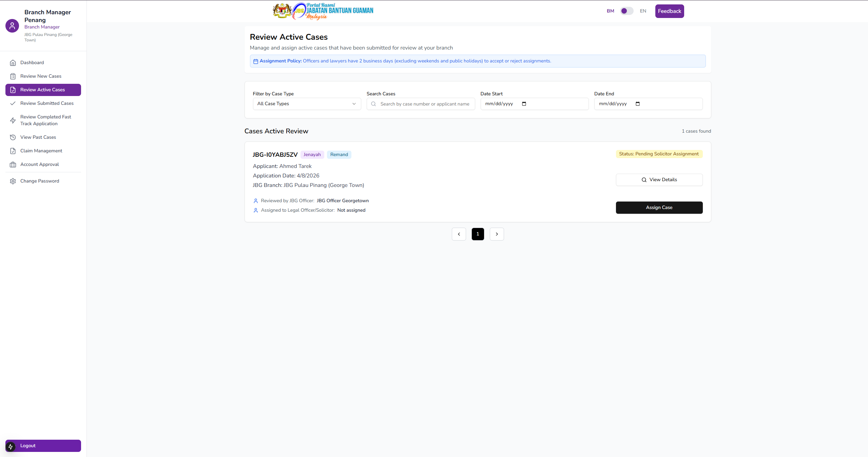Go to the next page arrow
Screen dimensions: 868x457
pyautogui.click(x=497, y=234)
